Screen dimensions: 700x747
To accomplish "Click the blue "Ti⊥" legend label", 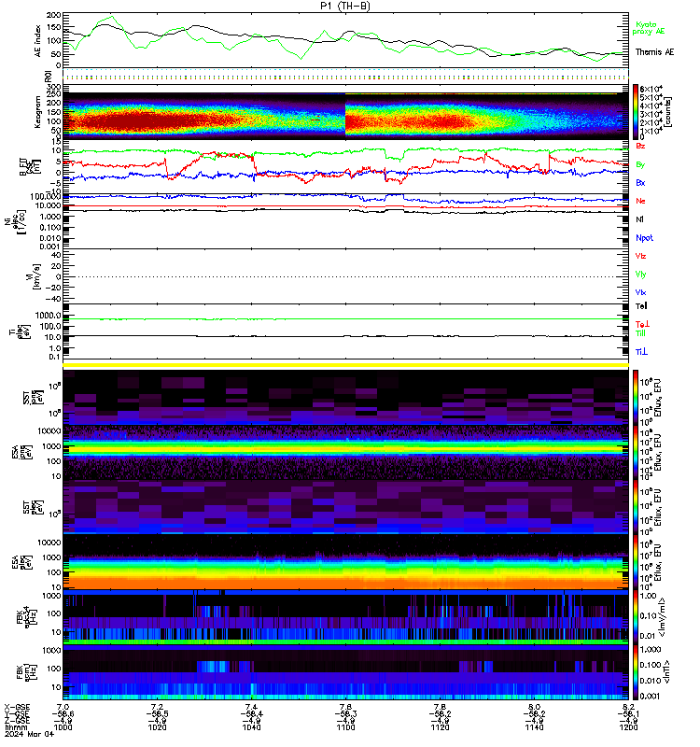I will pyautogui.click(x=641, y=352).
